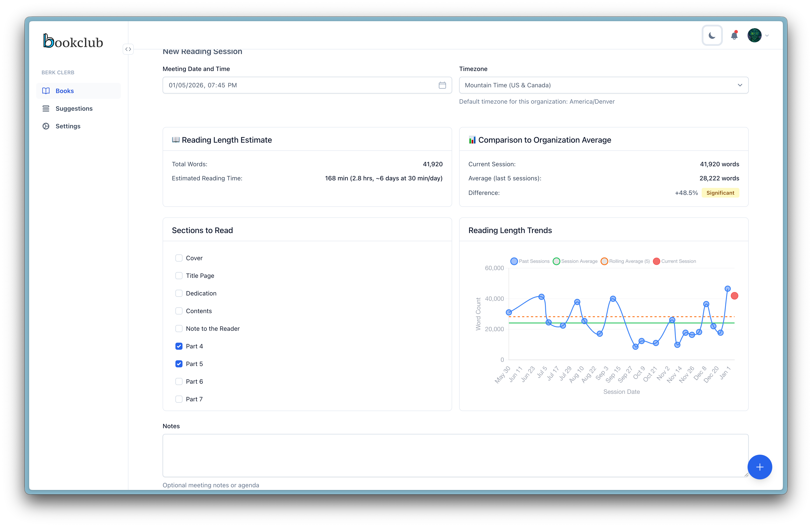Click the Settings gear icon
The height and width of the screenshot is (527, 812).
click(x=46, y=126)
